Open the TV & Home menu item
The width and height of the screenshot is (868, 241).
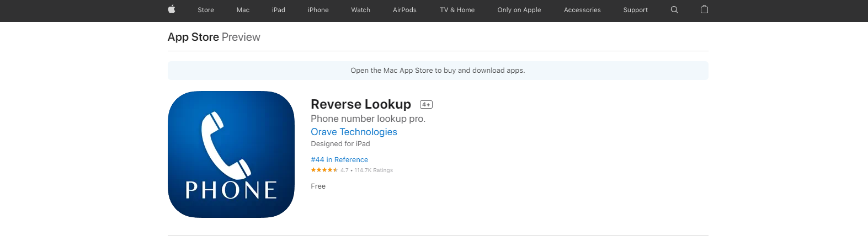(457, 10)
